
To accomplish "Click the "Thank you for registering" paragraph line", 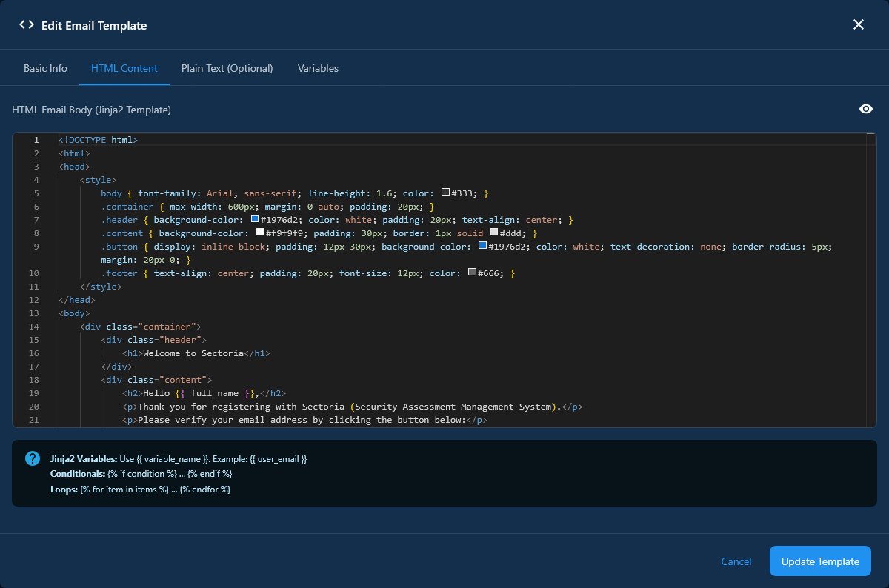I will point(352,407).
